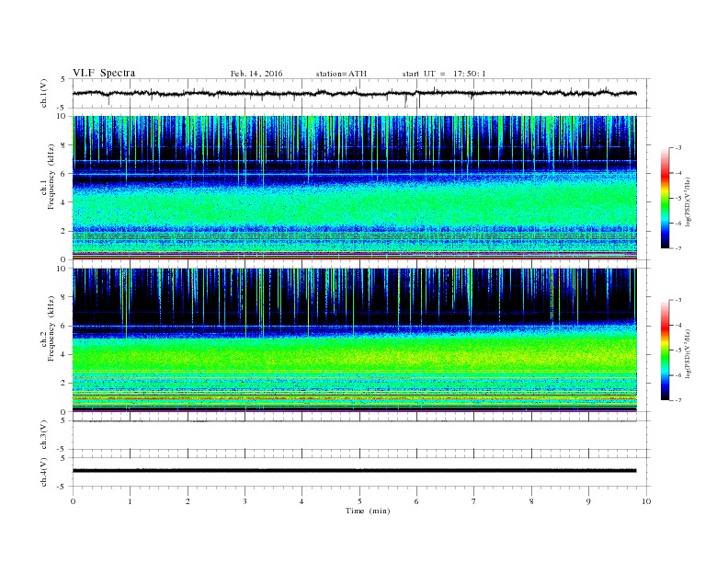Click the "start UT = 17:50: 1" text

(x=444, y=74)
